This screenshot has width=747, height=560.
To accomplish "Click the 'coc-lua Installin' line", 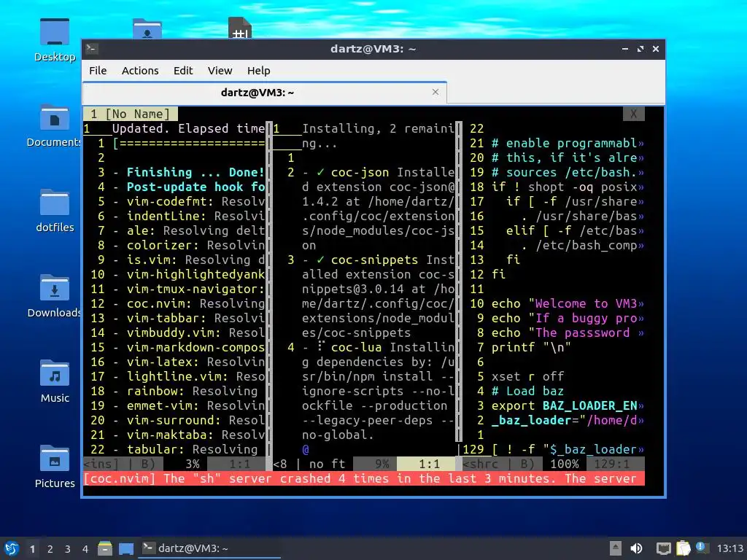I will click(379, 347).
